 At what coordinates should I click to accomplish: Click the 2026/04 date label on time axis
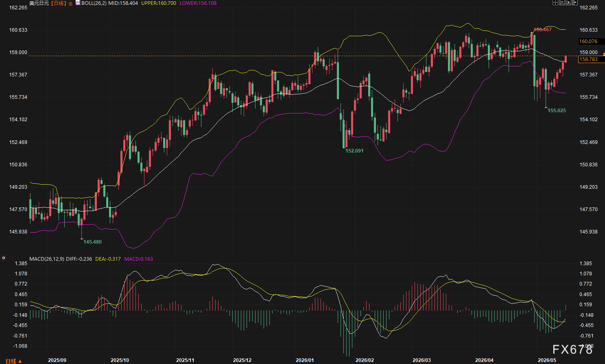484,360
